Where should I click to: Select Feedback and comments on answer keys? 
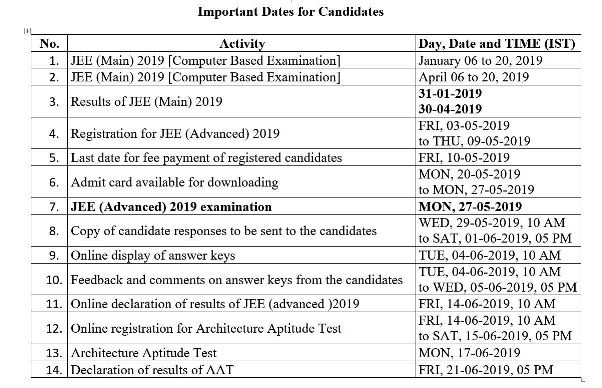[x=236, y=280]
